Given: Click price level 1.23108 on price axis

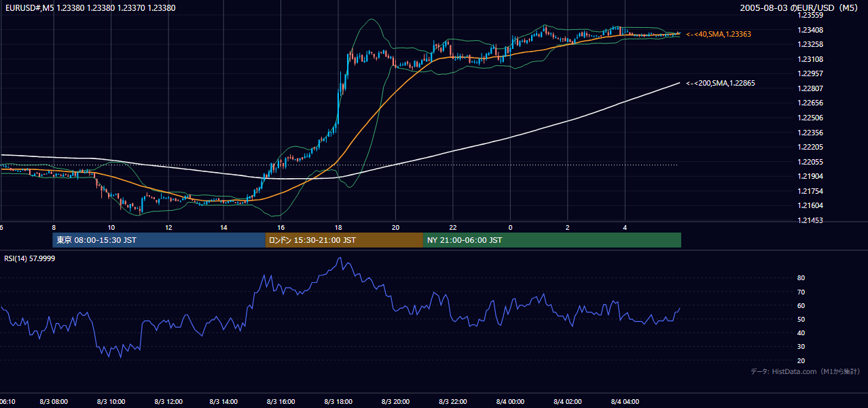Looking at the screenshot, I should pos(810,59).
